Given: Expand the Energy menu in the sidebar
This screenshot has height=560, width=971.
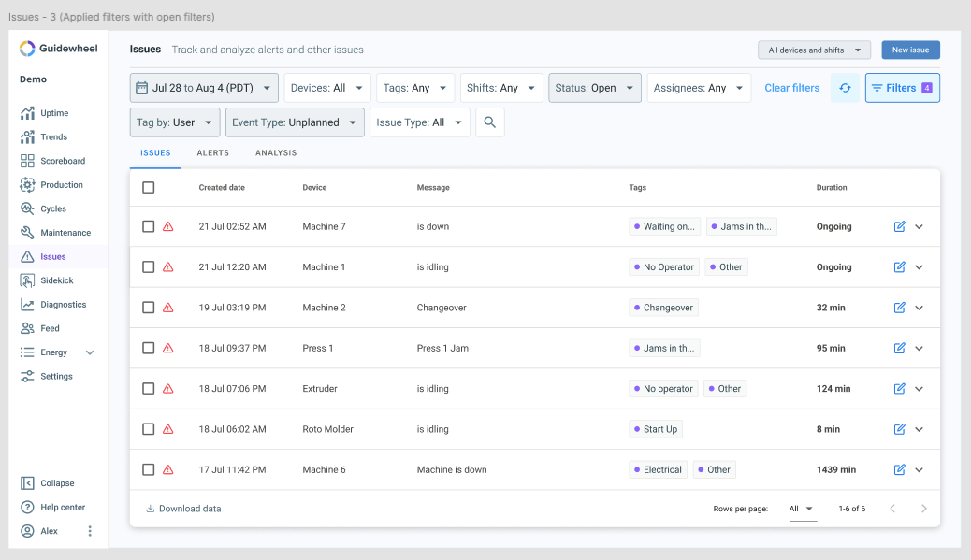Looking at the screenshot, I should 90,352.
